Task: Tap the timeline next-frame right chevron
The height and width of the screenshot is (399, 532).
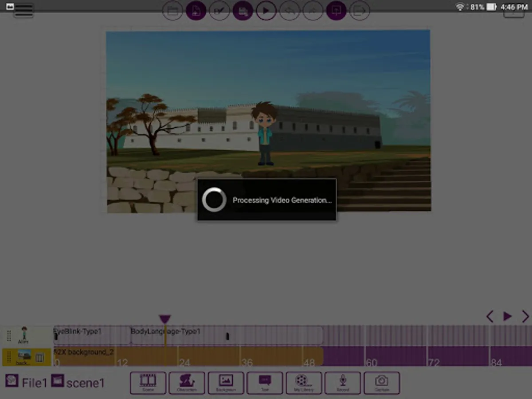Action: click(x=525, y=316)
